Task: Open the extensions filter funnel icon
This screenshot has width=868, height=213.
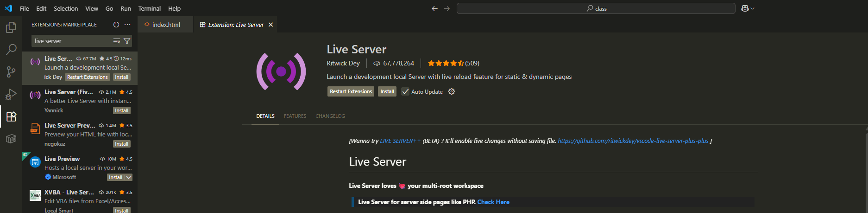Action: [127, 41]
